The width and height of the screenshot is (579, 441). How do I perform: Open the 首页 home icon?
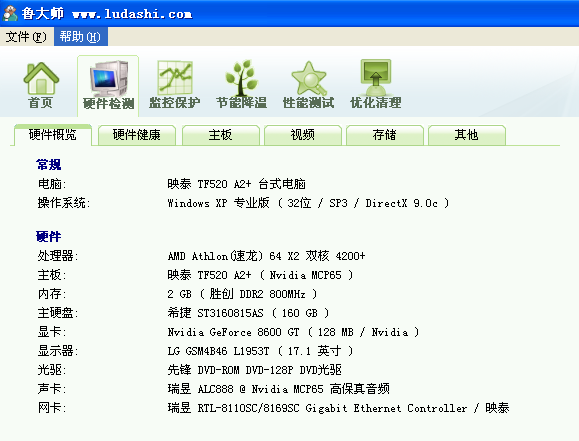tap(41, 85)
